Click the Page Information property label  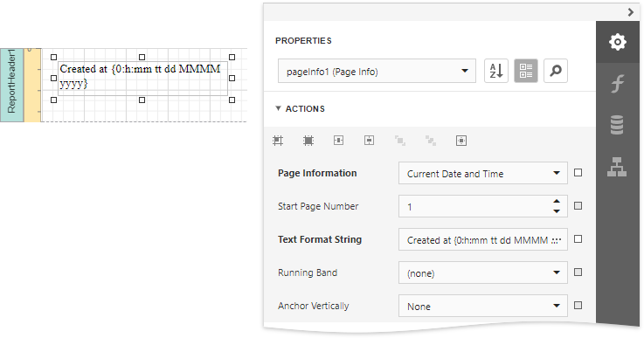tap(317, 173)
